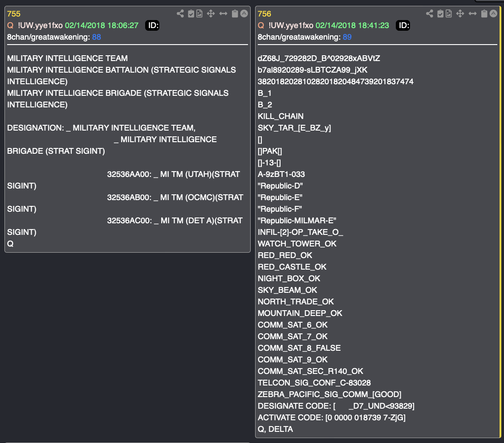
Task: Click the timestamp 02/14/2018 18:06:27
Action: pos(102,25)
